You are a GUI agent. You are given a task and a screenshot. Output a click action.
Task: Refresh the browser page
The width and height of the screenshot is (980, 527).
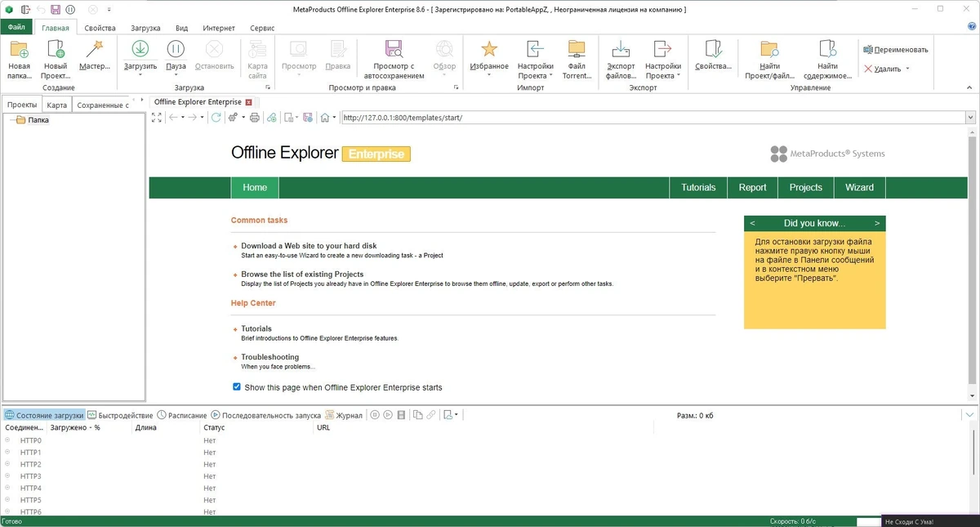(x=216, y=118)
